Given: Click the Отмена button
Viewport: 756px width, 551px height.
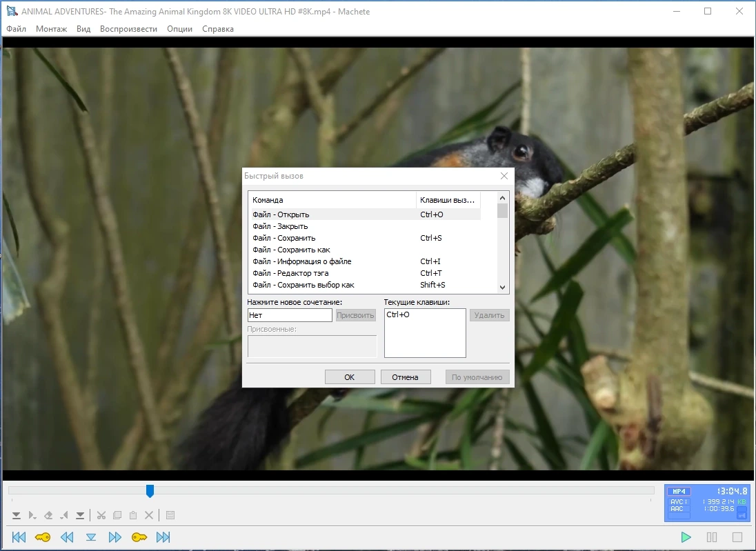Looking at the screenshot, I should [x=405, y=377].
